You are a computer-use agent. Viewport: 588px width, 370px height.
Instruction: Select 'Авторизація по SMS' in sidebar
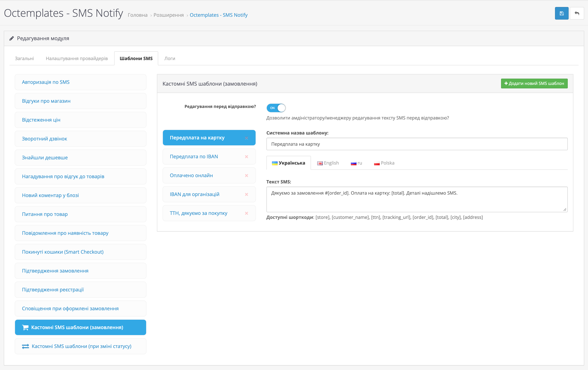pos(81,82)
